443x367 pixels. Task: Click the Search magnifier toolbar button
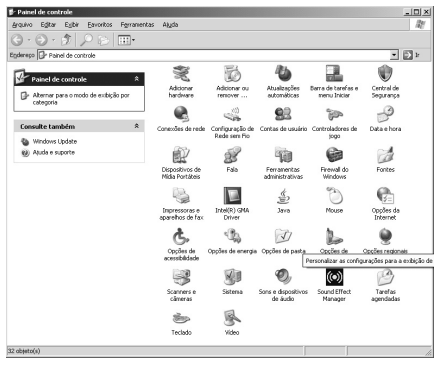[86, 40]
